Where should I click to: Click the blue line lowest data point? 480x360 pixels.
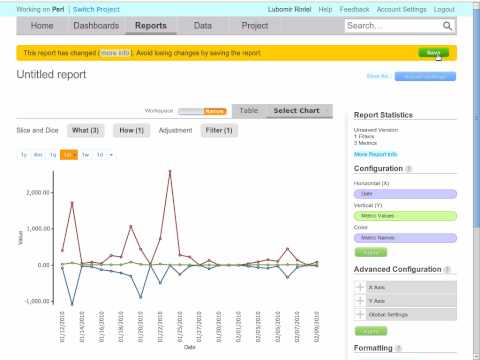pos(72,304)
